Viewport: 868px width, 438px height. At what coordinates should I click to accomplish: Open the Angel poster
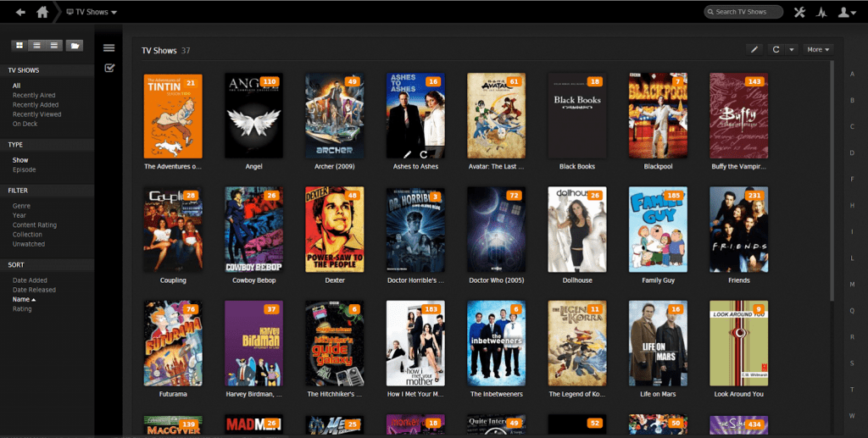pyautogui.click(x=253, y=116)
